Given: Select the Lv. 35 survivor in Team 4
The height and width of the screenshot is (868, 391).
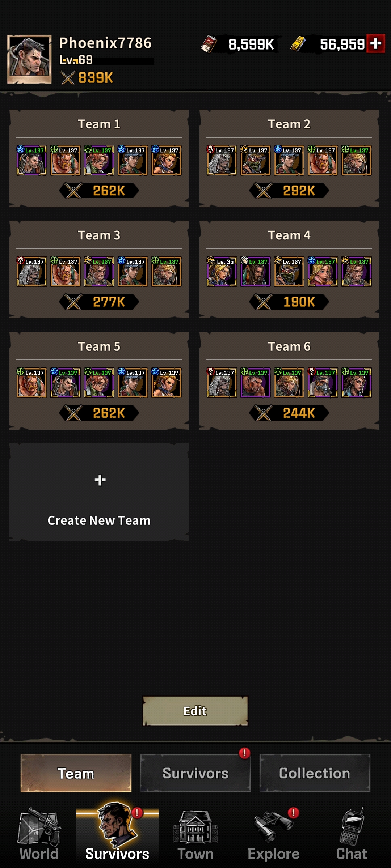Looking at the screenshot, I should coord(222,272).
